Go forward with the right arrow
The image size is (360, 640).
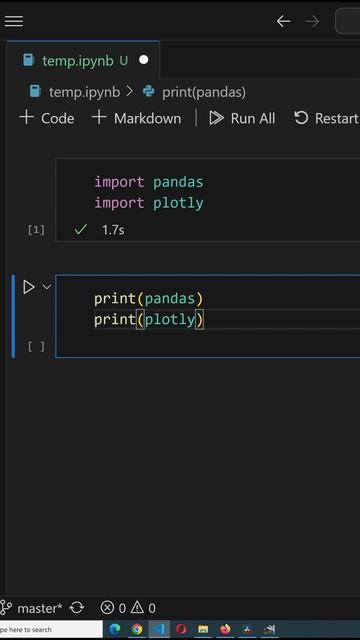pyautogui.click(x=312, y=21)
